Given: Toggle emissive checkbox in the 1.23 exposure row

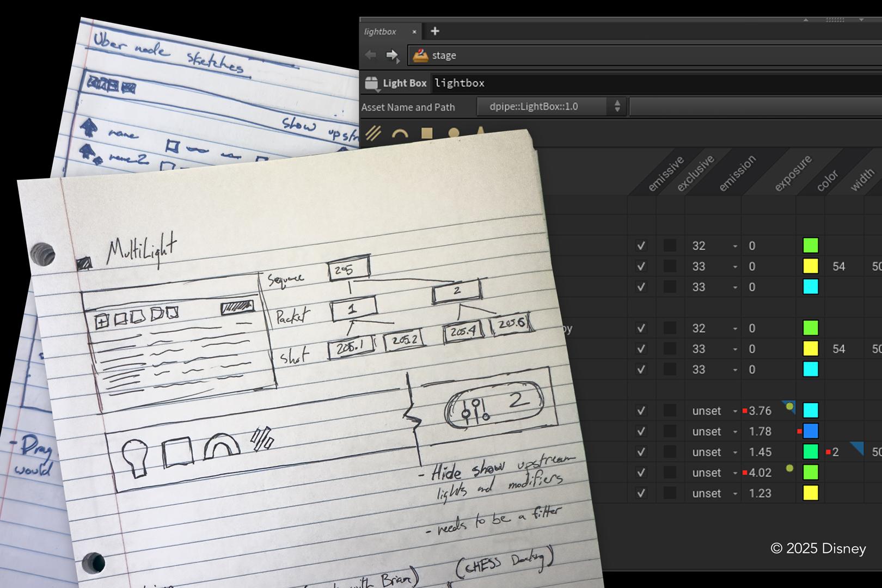Looking at the screenshot, I should click(x=641, y=494).
